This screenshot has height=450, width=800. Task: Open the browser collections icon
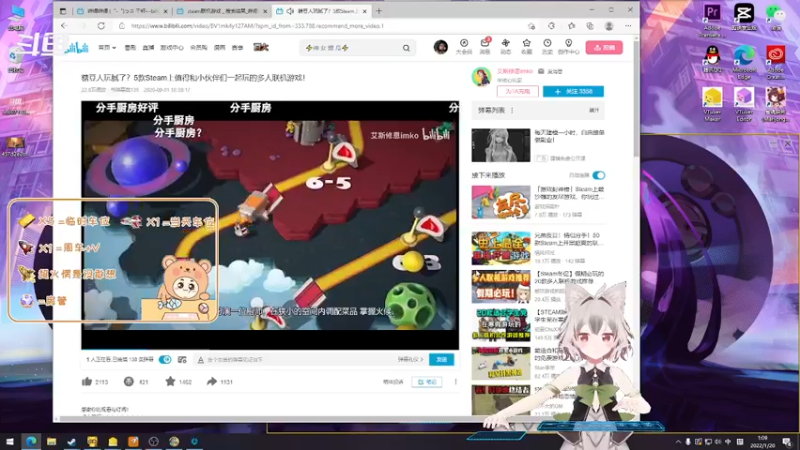[x=590, y=26]
